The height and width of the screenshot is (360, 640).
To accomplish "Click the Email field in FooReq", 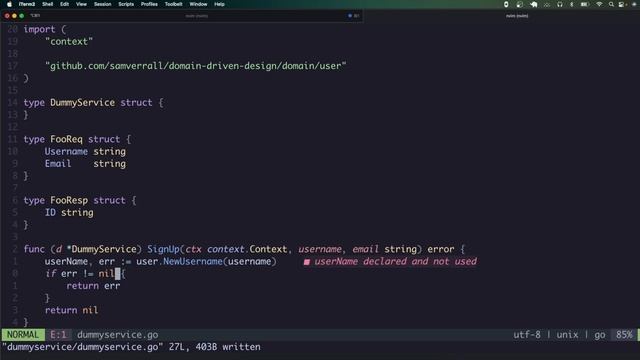I will click(58, 164).
